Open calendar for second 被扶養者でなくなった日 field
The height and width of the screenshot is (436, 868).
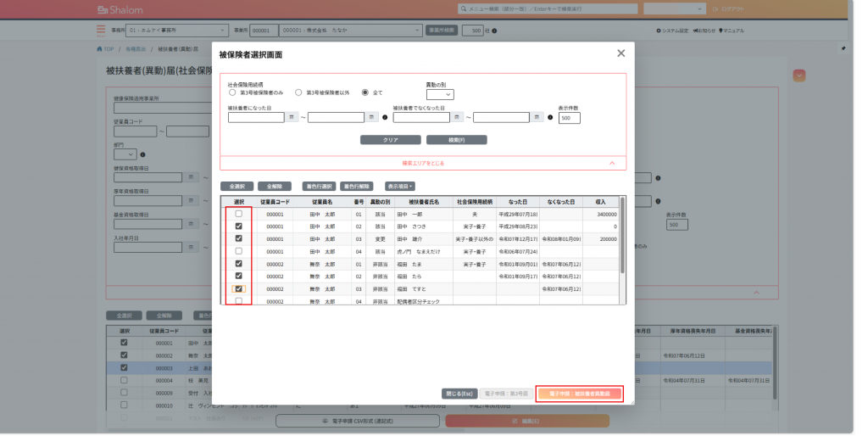(537, 117)
